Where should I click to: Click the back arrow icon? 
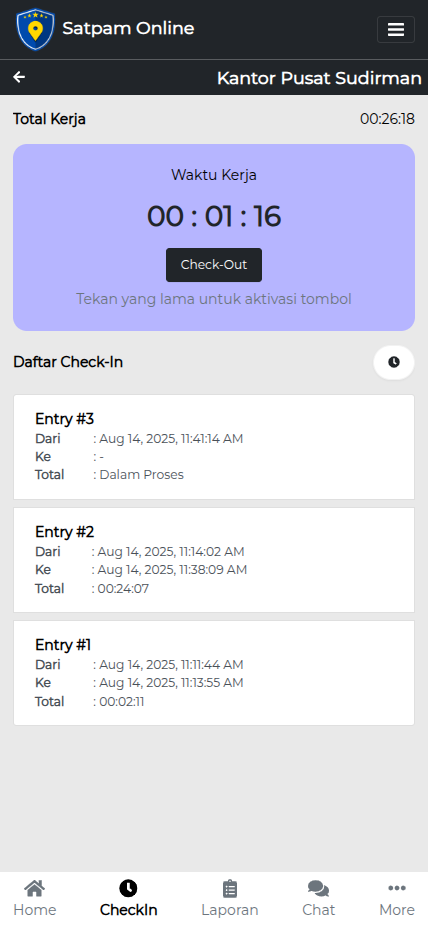tap(19, 77)
